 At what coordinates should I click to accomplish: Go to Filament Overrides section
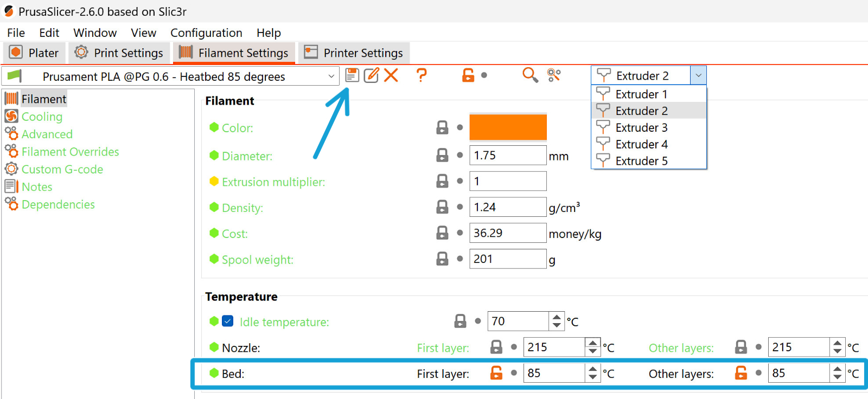(70, 152)
